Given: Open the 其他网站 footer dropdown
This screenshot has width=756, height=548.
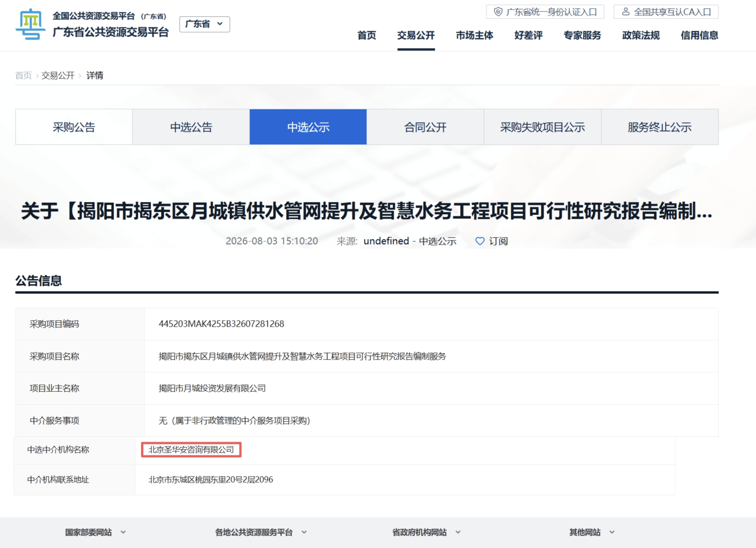Looking at the screenshot, I should (592, 532).
